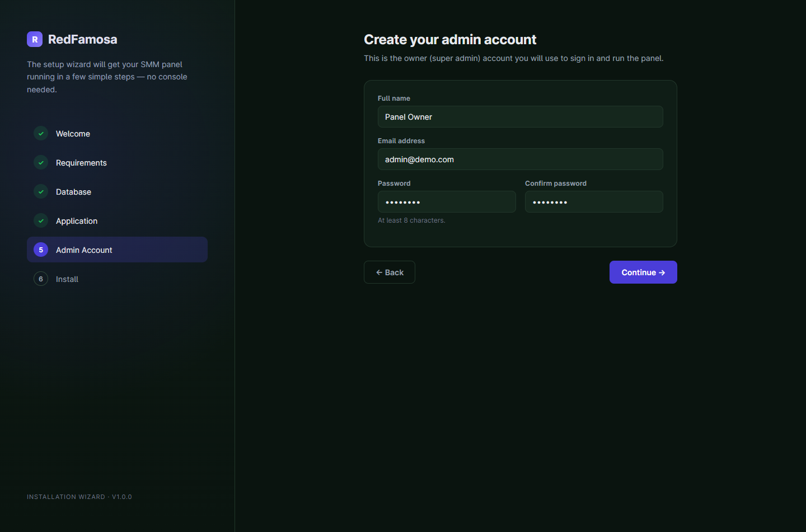Select the Admin Account step
Image resolution: width=806 pixels, height=532 pixels.
click(x=117, y=249)
